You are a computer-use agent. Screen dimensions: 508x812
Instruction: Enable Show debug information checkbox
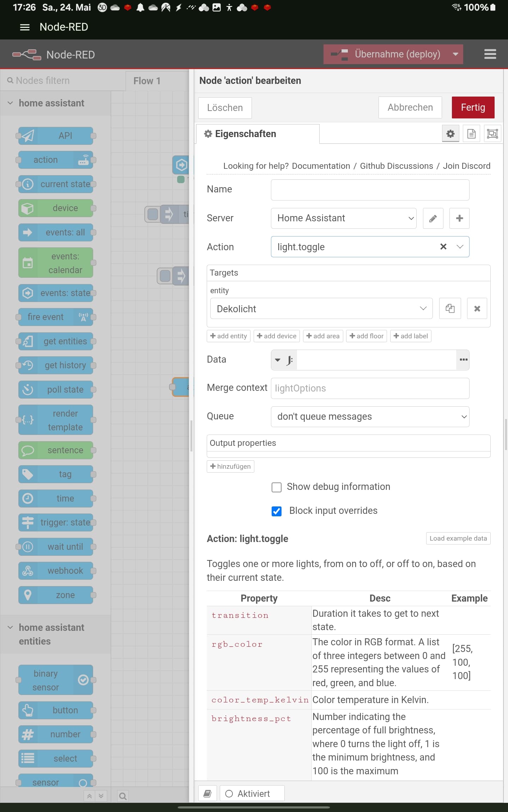point(277,487)
